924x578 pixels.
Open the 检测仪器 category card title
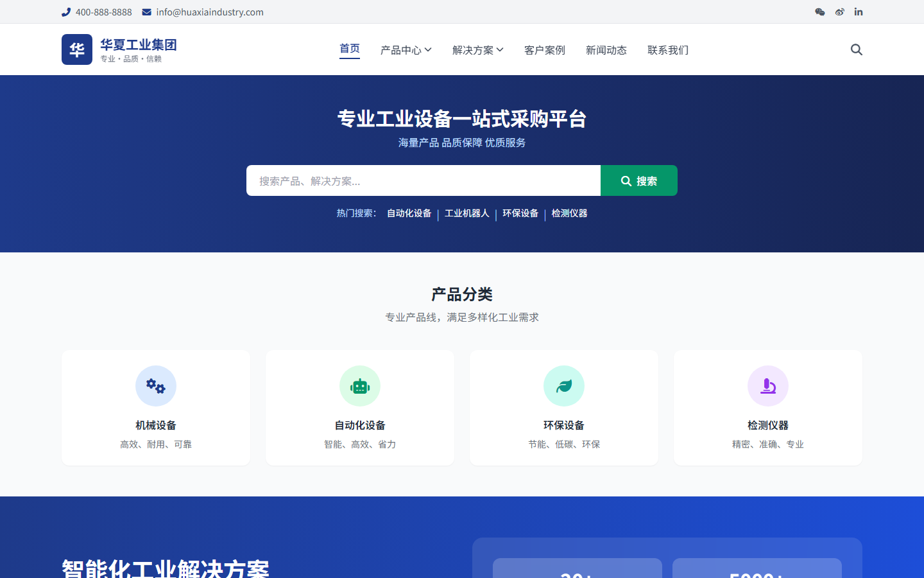click(768, 425)
